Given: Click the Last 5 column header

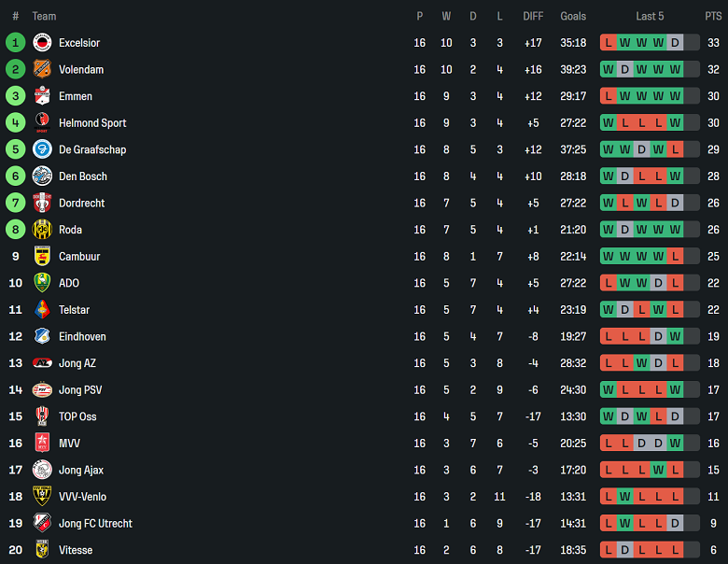Looking at the screenshot, I should 650,16.
